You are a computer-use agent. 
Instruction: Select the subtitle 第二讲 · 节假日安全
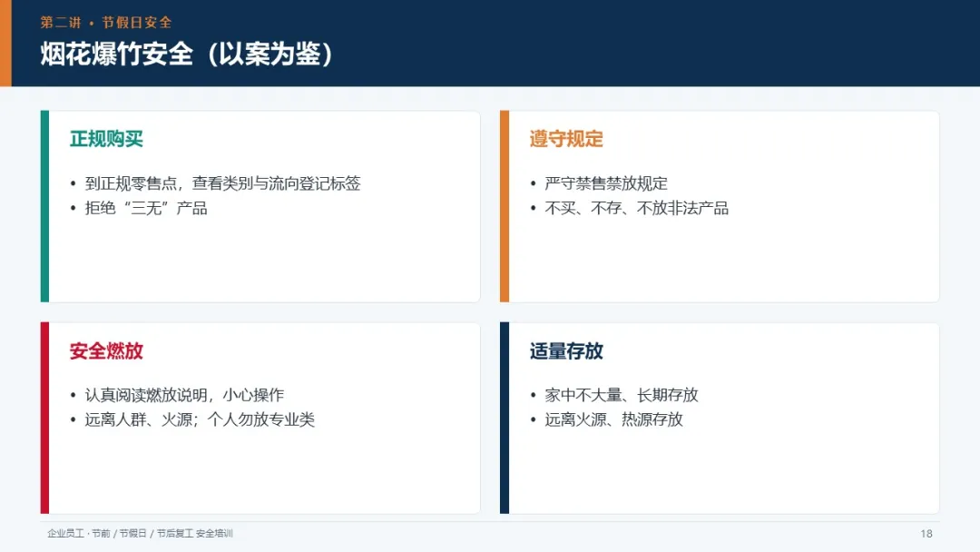(x=106, y=23)
